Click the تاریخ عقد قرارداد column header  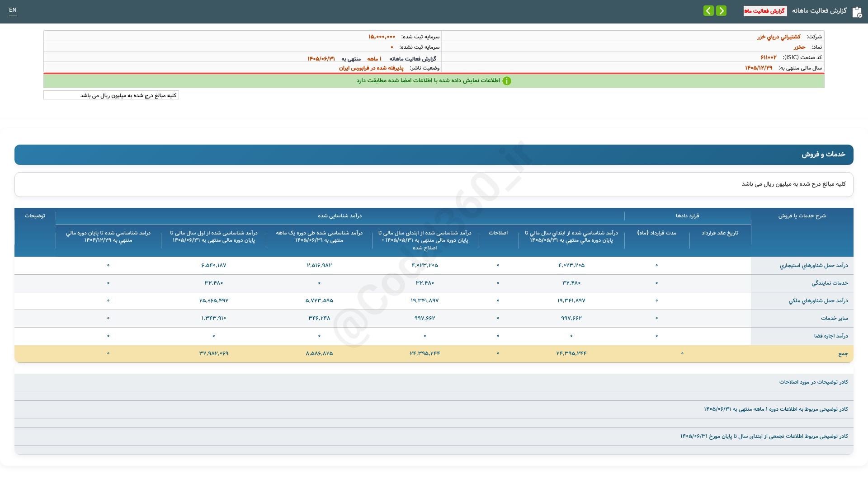pos(720,233)
